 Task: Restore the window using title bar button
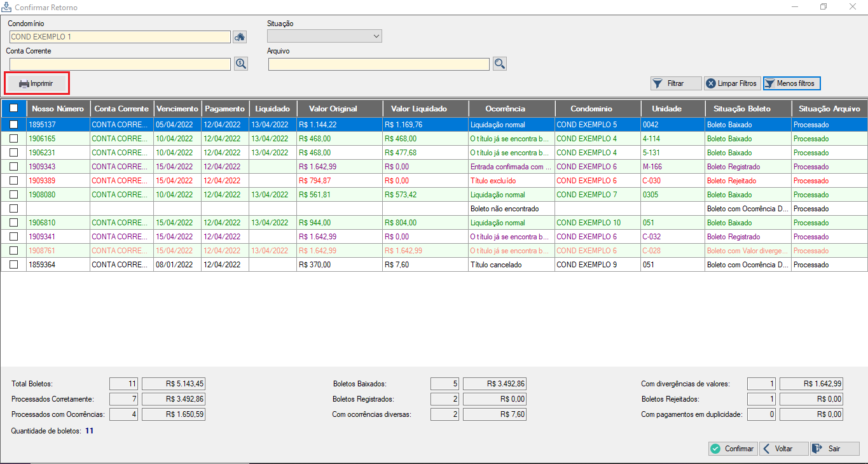coord(823,6)
